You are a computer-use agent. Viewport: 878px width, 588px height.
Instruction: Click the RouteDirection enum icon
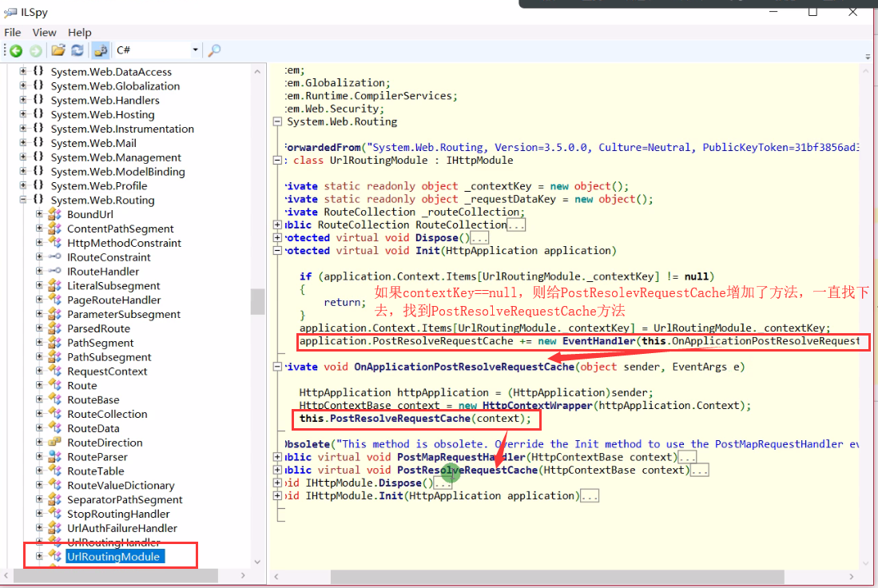click(55, 443)
